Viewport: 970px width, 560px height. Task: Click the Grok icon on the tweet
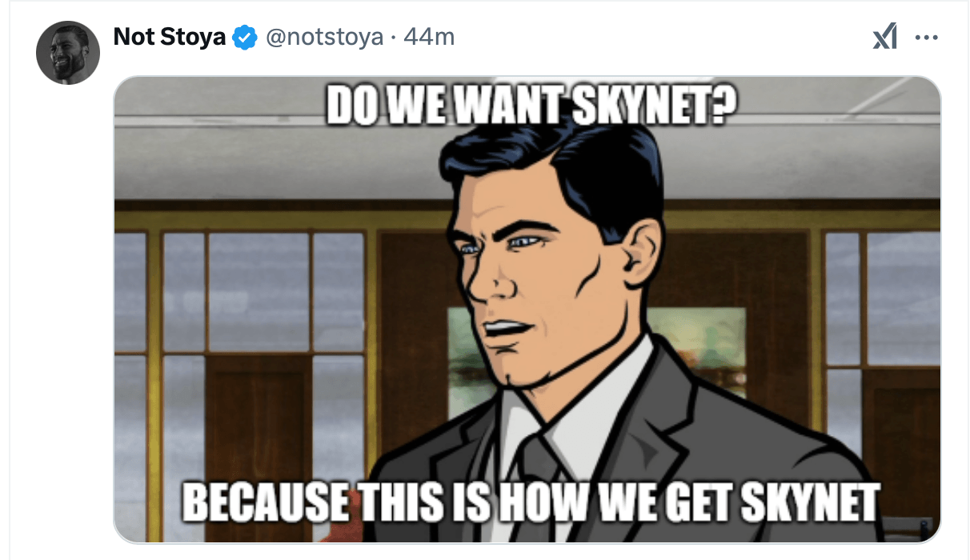[x=884, y=38]
